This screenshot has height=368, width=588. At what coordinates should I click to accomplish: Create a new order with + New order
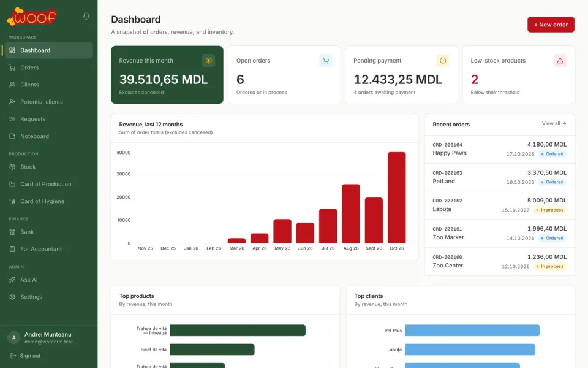pos(551,25)
